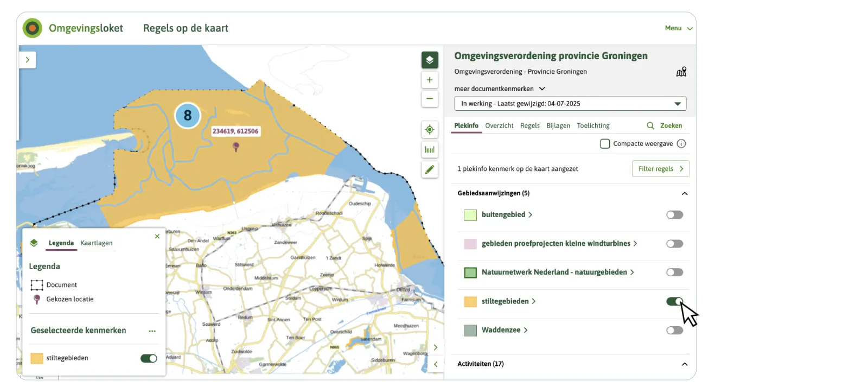
Task: Close the Legenda panel
Action: pos(157,236)
